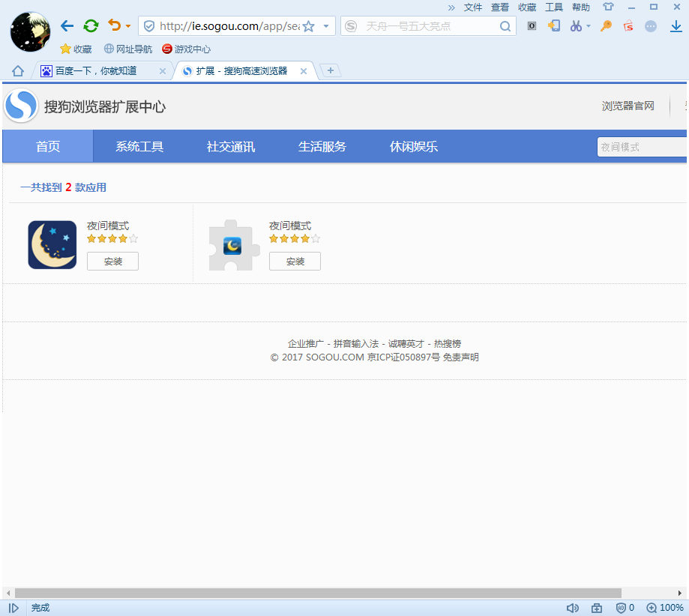Open 游戏中心 bookmark
689x616 pixels.
coord(187,49)
